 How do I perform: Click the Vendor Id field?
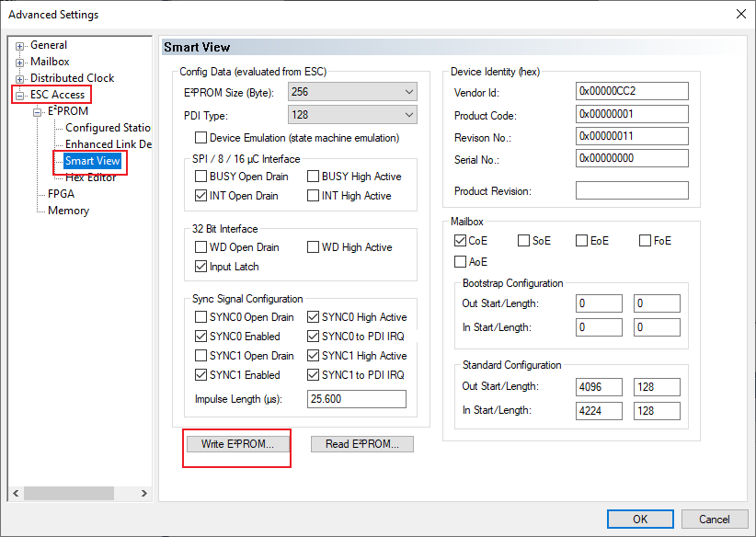(631, 91)
